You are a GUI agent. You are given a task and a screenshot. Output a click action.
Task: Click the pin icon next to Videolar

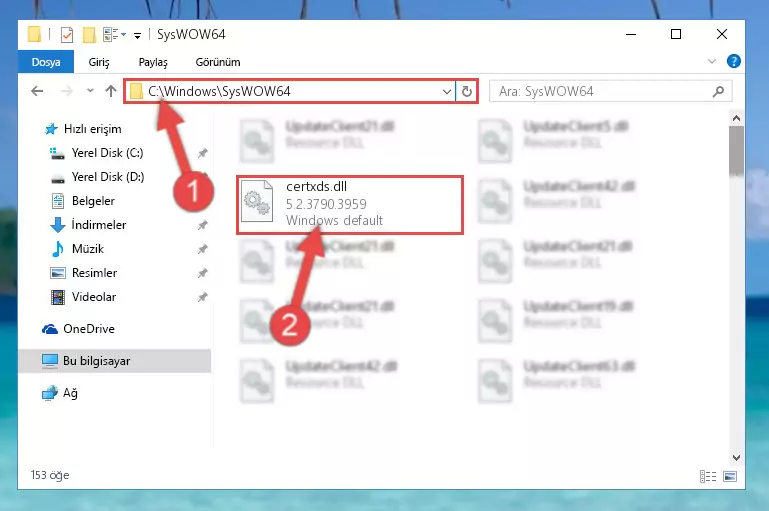tap(202, 297)
